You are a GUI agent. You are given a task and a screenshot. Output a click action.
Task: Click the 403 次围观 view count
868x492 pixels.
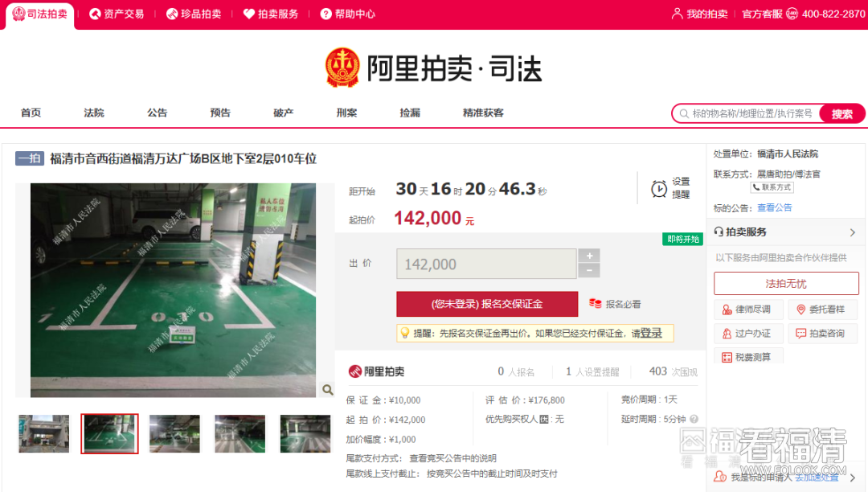coord(674,371)
